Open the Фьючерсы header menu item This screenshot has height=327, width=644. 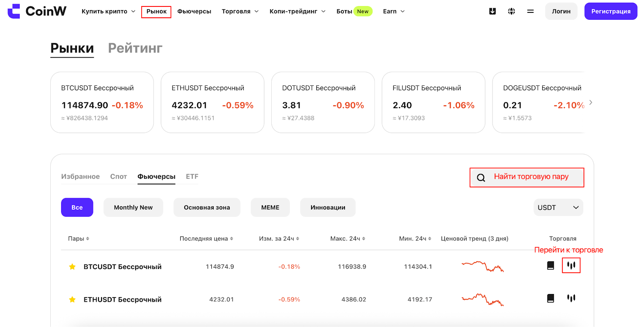(x=194, y=11)
